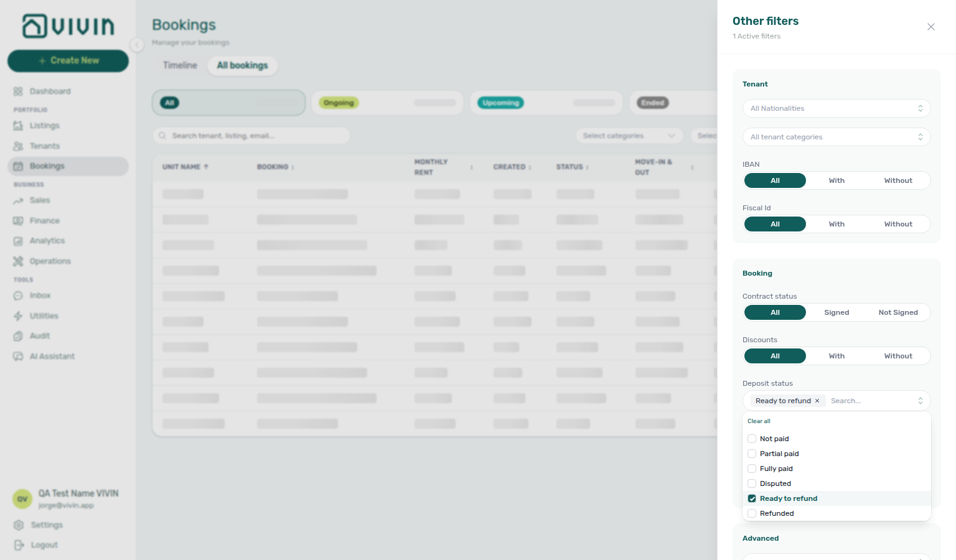Set Discounts filter to All

click(x=775, y=356)
